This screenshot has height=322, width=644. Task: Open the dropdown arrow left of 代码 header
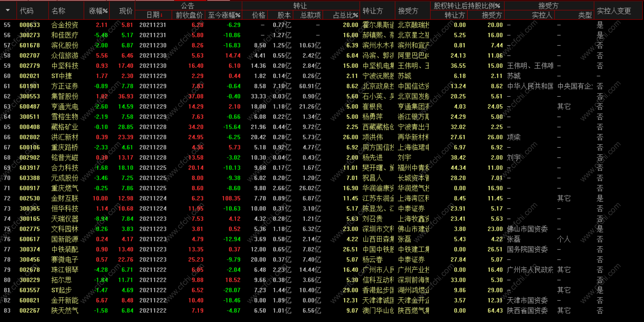click(7, 11)
